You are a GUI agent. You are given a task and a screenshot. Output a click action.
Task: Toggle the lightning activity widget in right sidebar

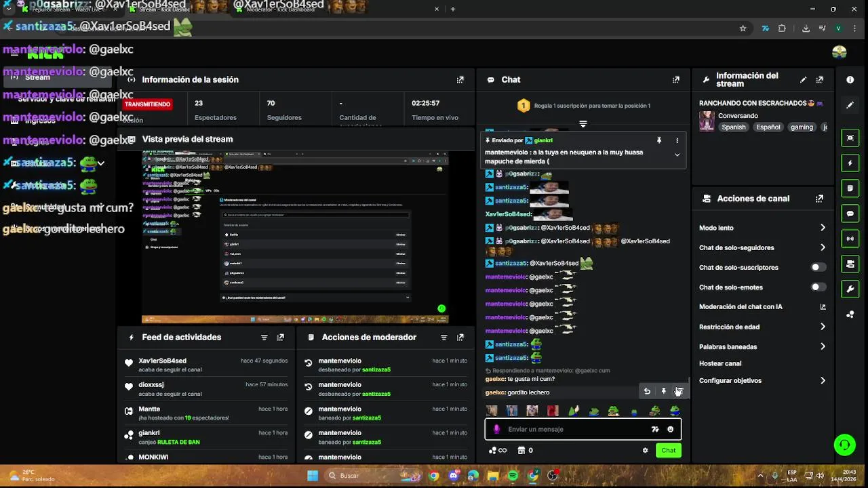pos(850,163)
